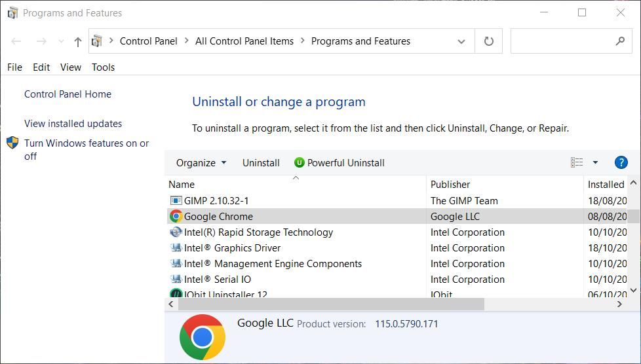Open the File menu
Viewport: 641px width, 364px height.
(x=14, y=67)
